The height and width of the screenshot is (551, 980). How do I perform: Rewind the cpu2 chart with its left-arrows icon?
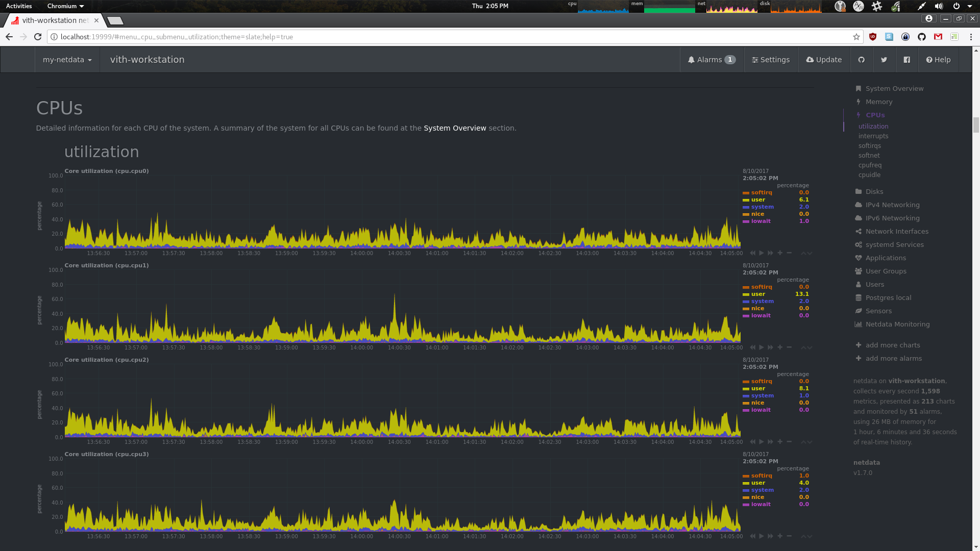(752, 442)
